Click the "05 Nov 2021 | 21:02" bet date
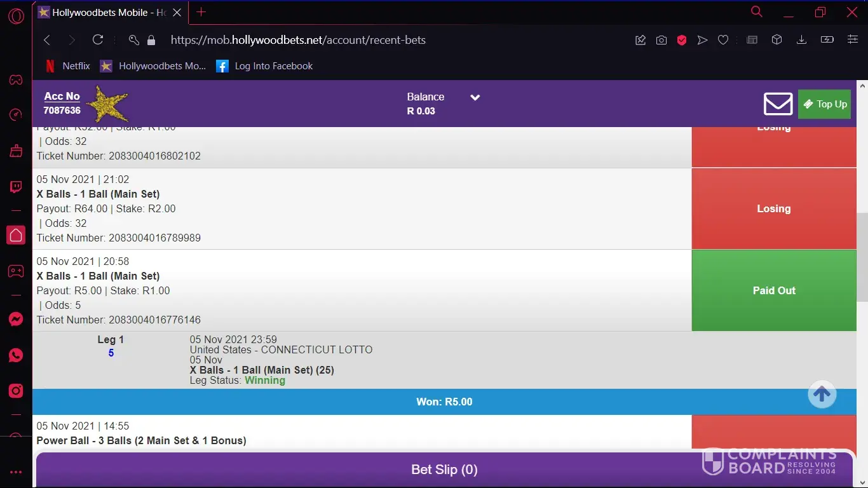Image resolution: width=868 pixels, height=488 pixels. click(x=83, y=180)
